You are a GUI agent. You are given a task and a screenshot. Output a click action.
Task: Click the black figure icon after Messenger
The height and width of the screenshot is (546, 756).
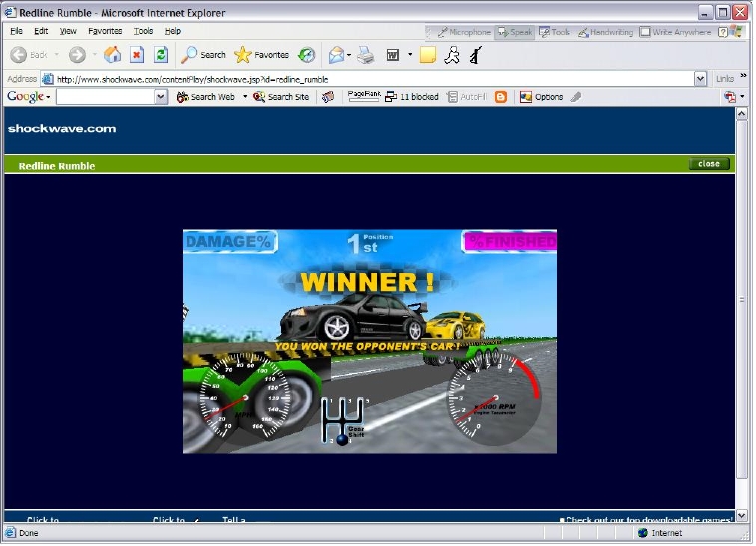pos(476,55)
